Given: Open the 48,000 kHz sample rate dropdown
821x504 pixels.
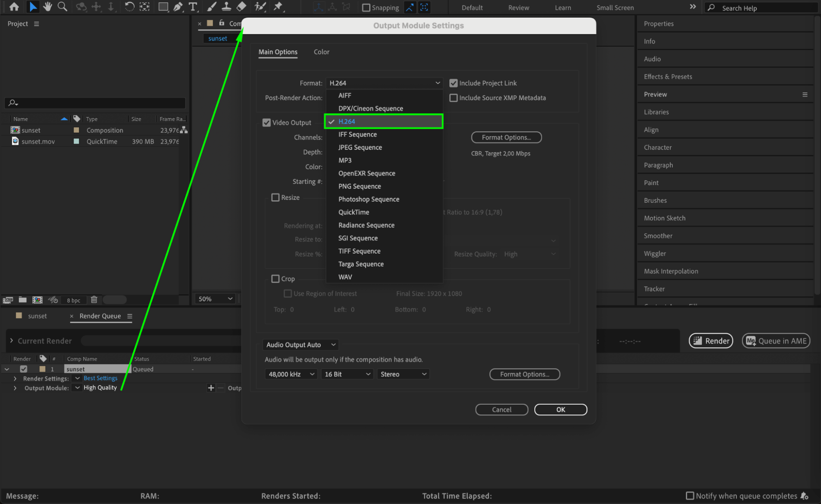Looking at the screenshot, I should [291, 374].
